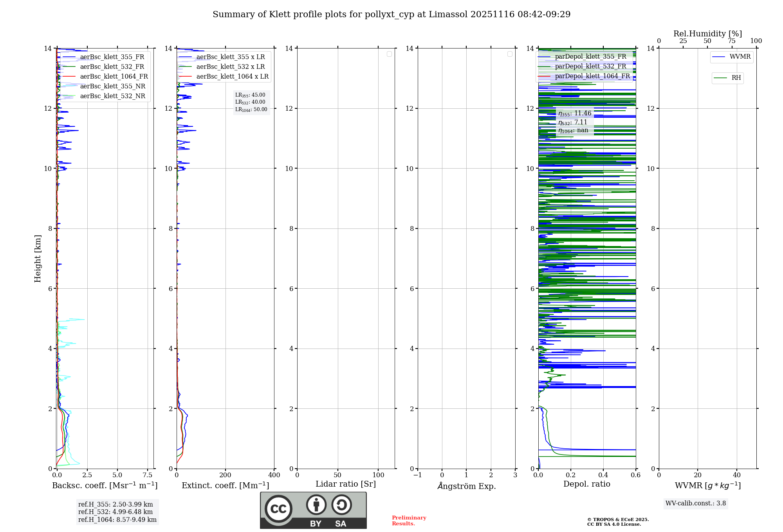This screenshot has width=783, height=532.
Task: Click the Creative Commons CC circle icon
Action: 278,509
